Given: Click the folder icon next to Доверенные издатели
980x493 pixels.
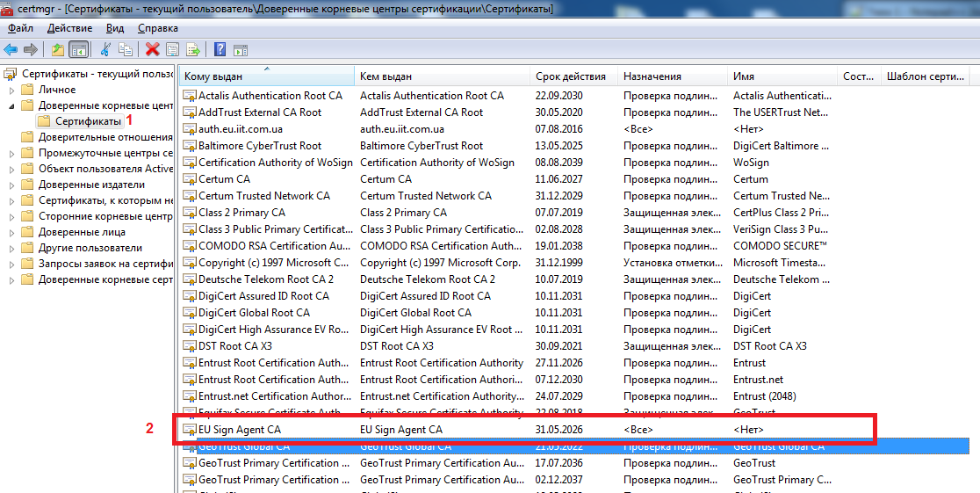Looking at the screenshot, I should click(27, 185).
